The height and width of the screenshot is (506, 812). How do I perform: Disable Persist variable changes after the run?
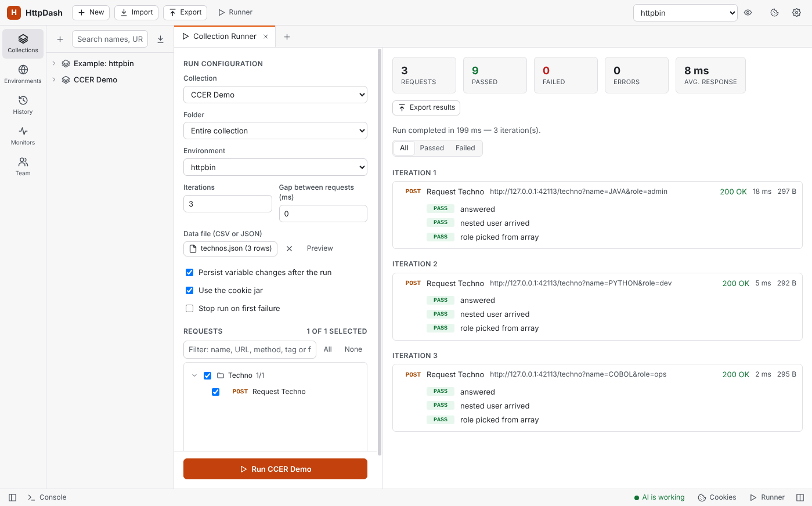coord(189,272)
